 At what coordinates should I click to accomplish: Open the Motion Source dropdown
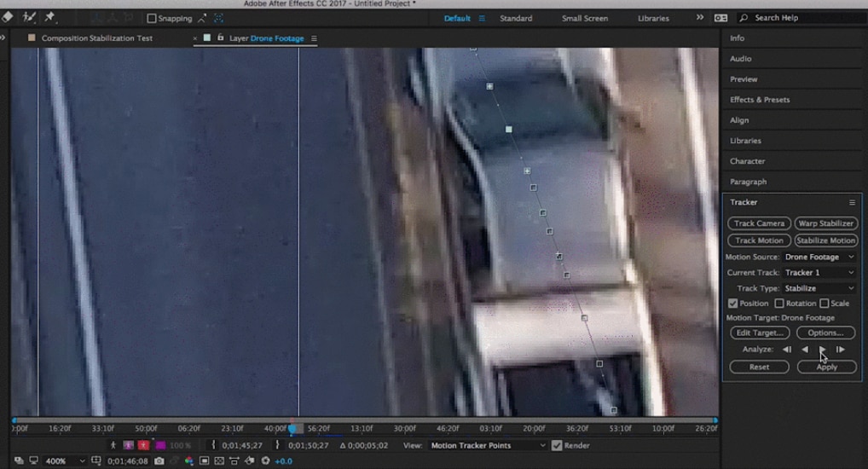click(819, 257)
